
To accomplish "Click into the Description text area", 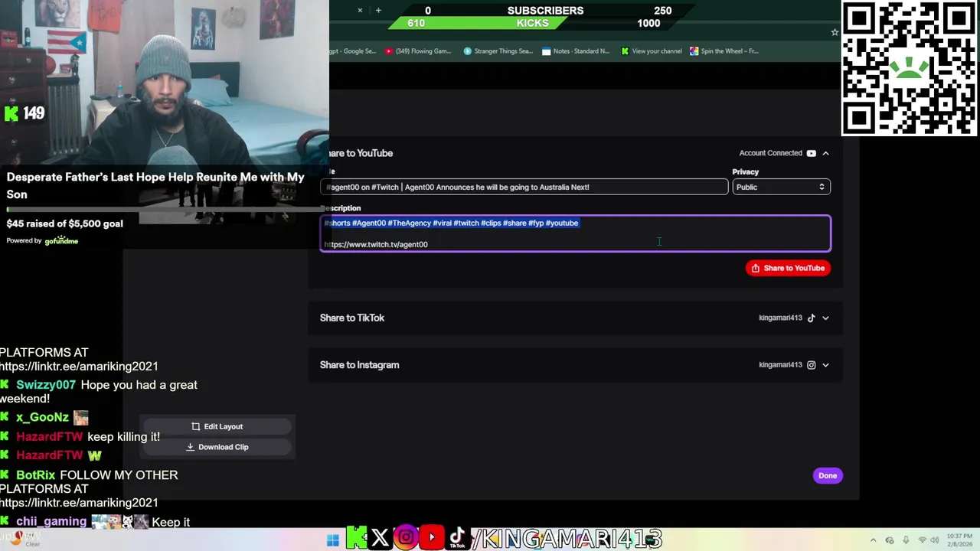I will tap(576, 233).
